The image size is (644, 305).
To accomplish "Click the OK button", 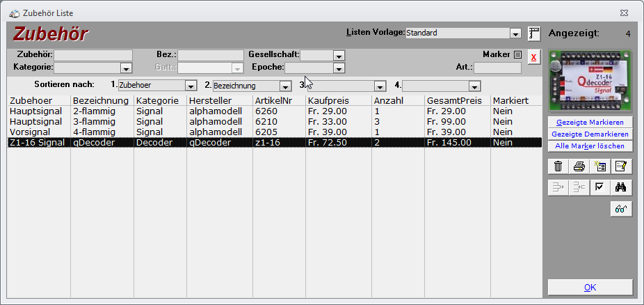I will 590,288.
